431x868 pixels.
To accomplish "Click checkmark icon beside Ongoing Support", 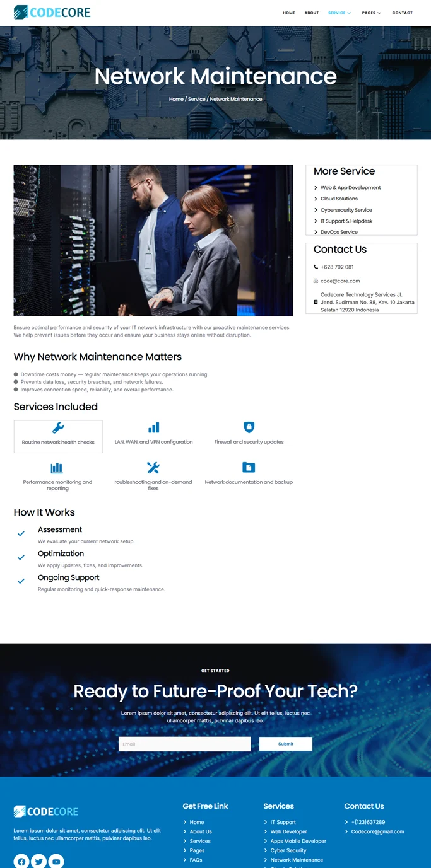I will [x=21, y=581].
